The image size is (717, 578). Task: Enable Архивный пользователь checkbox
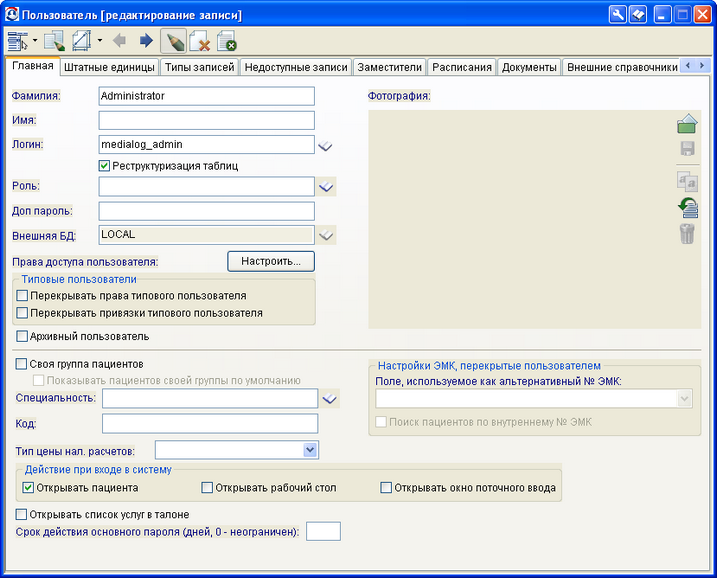pos(22,337)
